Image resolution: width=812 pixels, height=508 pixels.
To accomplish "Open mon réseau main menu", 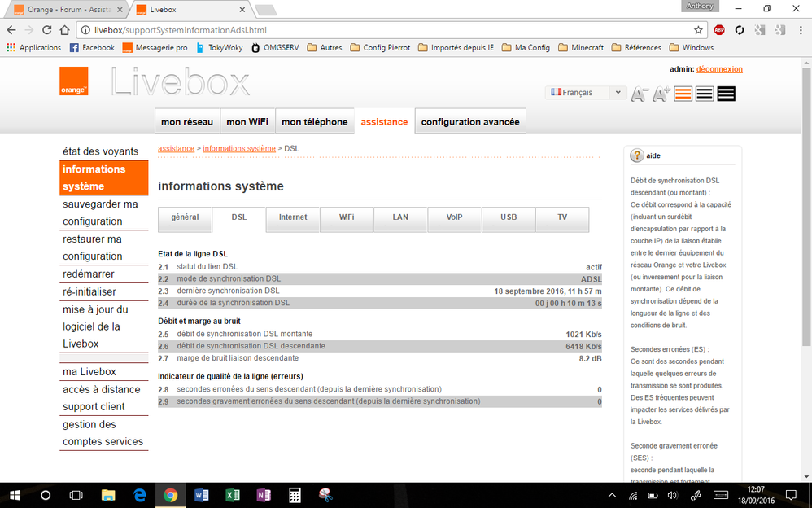I will pyautogui.click(x=187, y=122).
